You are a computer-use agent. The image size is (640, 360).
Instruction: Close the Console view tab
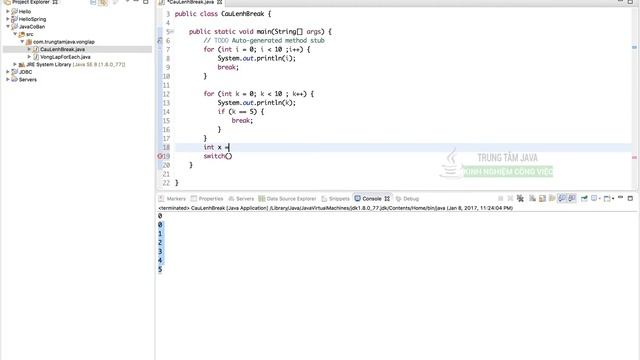(387, 199)
